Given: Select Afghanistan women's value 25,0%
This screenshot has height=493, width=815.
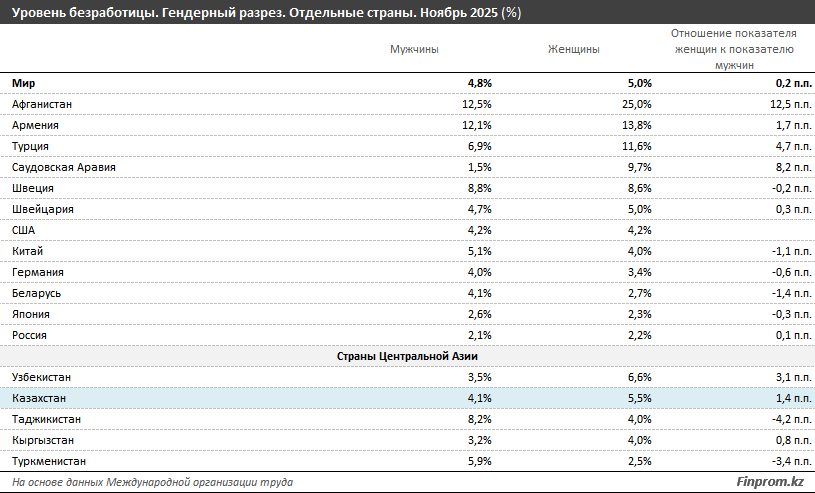Looking at the screenshot, I should (x=637, y=104).
